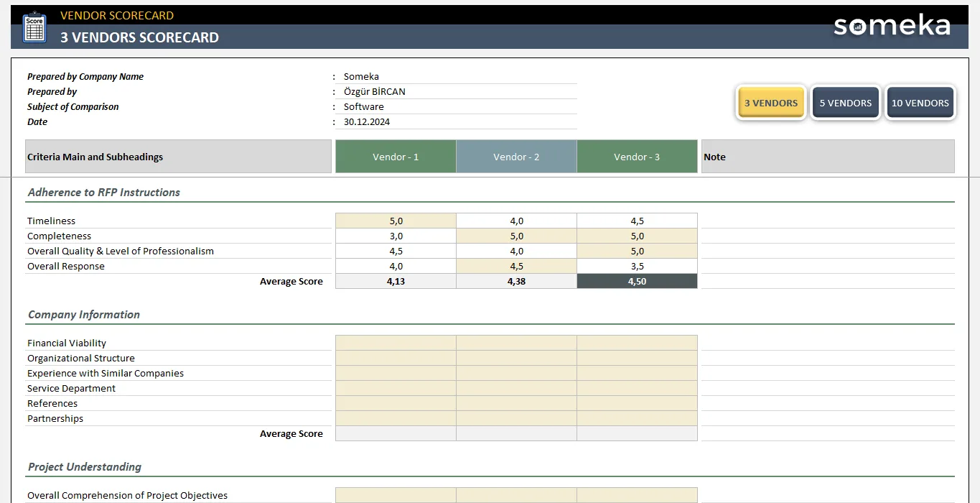The height and width of the screenshot is (503, 980).
Task: Click the average score 4,13
Action: (x=396, y=281)
